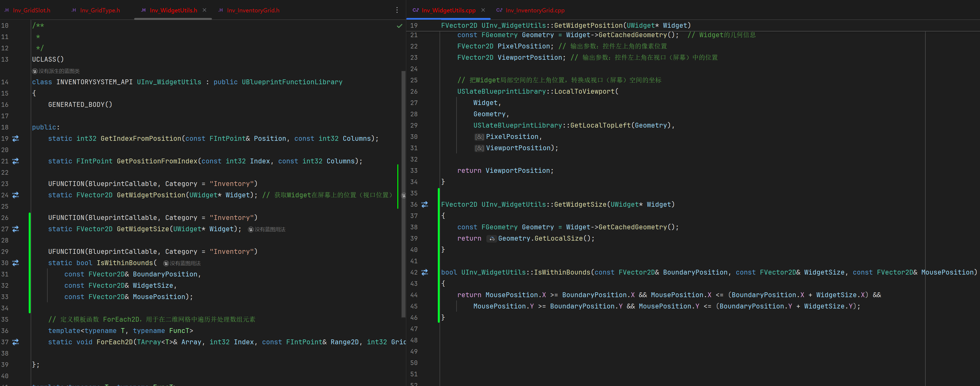980x386 pixels.
Task: Click the blueprint usage hint after GetWidgetSize
Action: click(x=267, y=229)
